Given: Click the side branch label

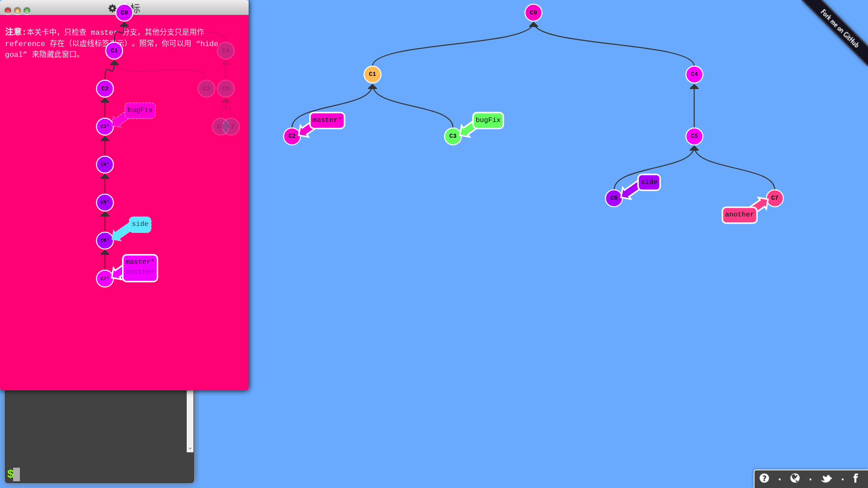Looking at the screenshot, I should [x=649, y=182].
